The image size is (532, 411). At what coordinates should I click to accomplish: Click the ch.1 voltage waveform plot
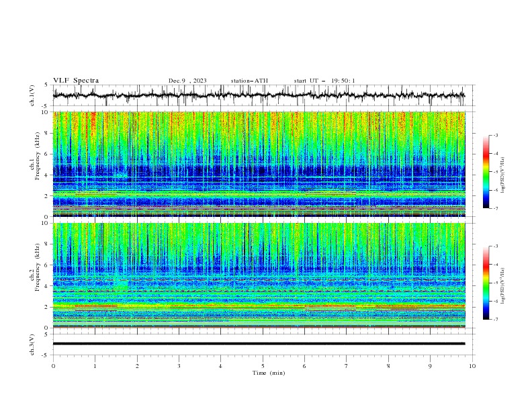point(259,95)
